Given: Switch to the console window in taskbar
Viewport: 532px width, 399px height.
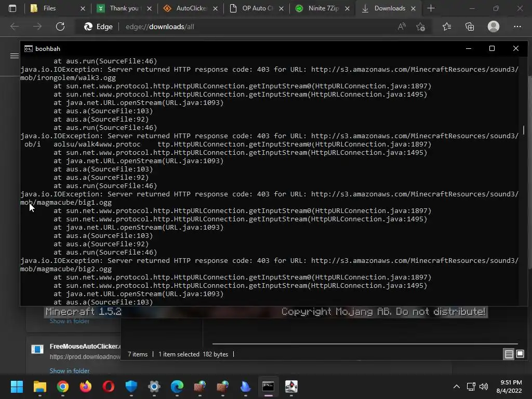Looking at the screenshot, I should coord(268,387).
